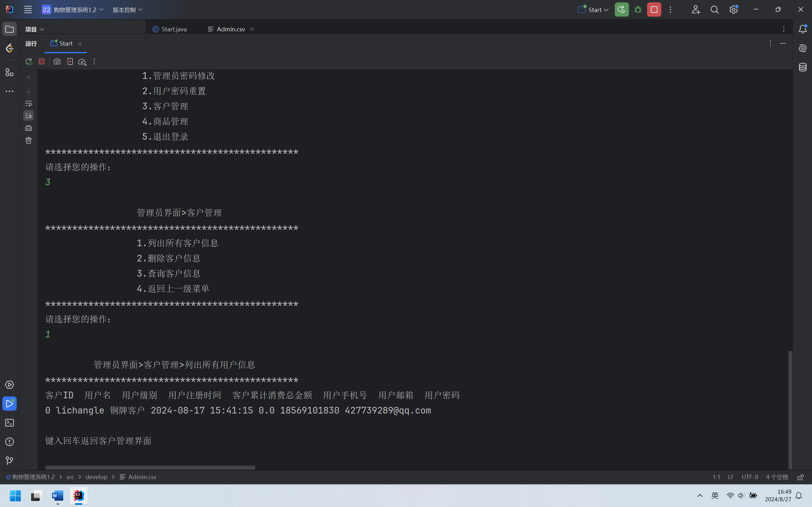Screen dimensions: 812x507
Task: Open the 版本控制 dropdown menu
Action: point(127,10)
